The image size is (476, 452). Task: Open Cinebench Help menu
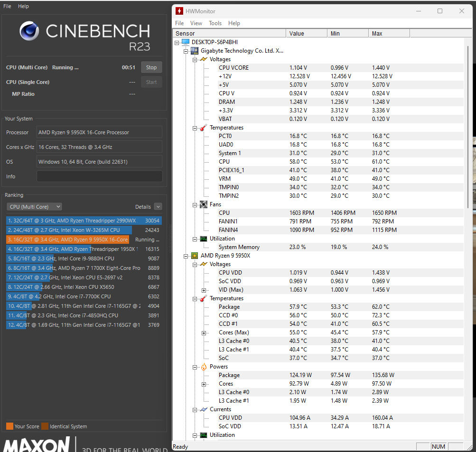pyautogui.click(x=23, y=6)
